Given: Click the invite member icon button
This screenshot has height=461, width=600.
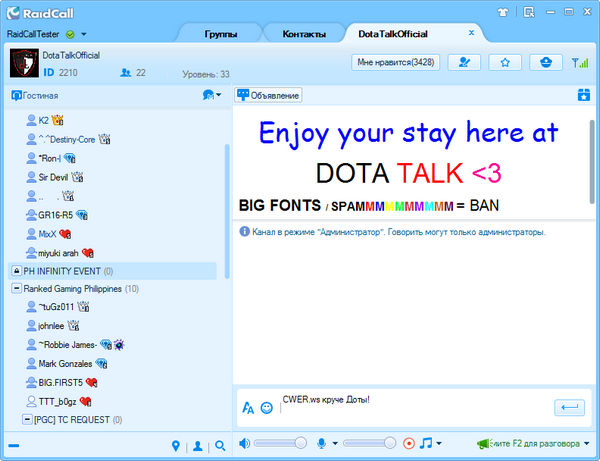Looking at the screenshot, I should click(x=464, y=62).
